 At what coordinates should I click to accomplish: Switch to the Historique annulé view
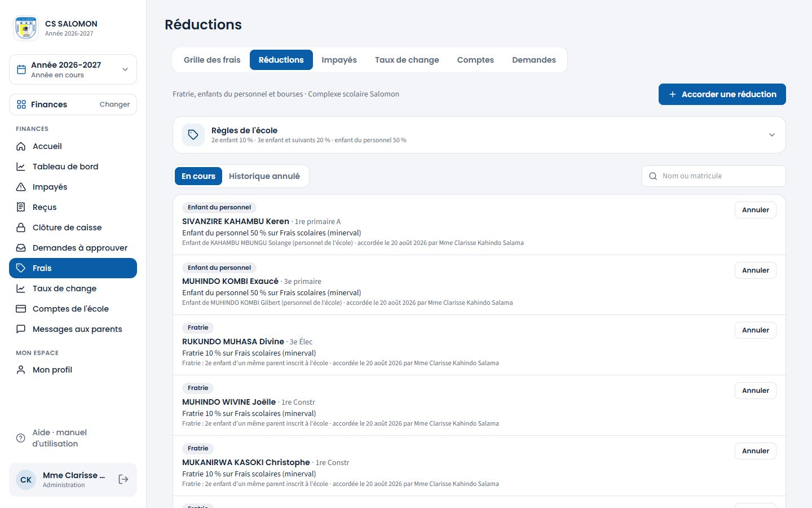264,176
